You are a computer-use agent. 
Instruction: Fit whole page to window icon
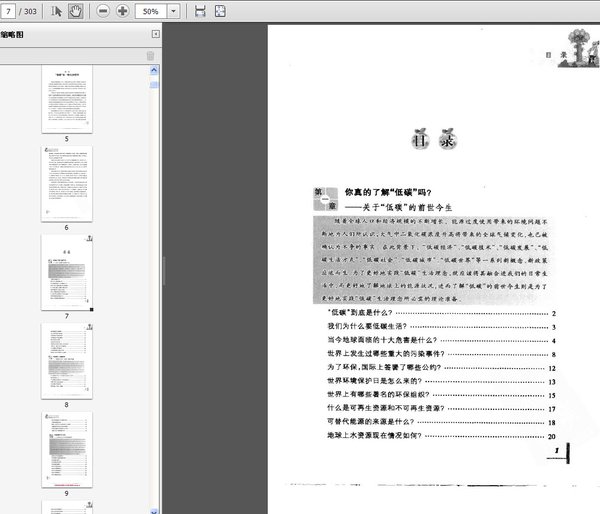point(220,11)
